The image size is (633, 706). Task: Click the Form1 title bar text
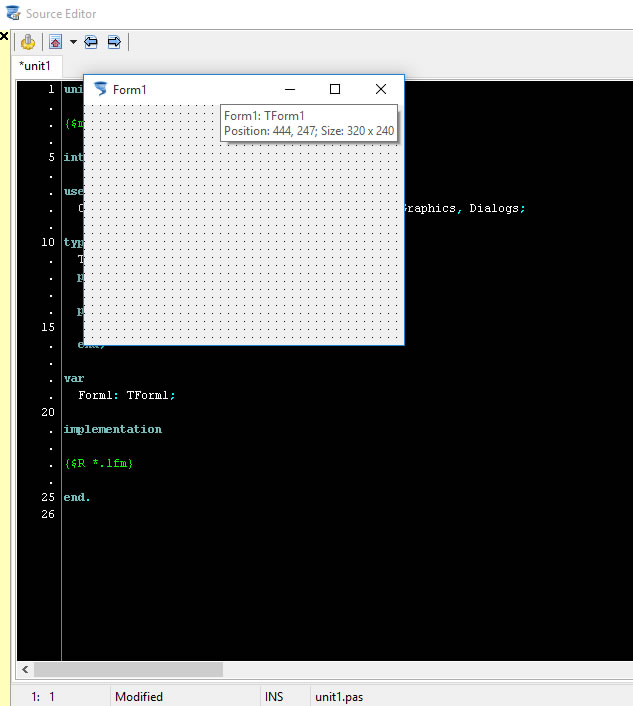point(130,90)
